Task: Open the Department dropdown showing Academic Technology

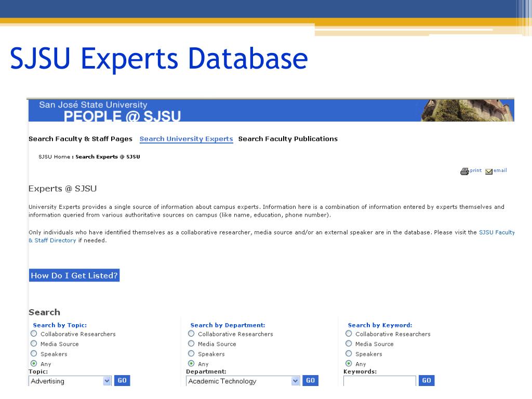Action: (x=243, y=381)
